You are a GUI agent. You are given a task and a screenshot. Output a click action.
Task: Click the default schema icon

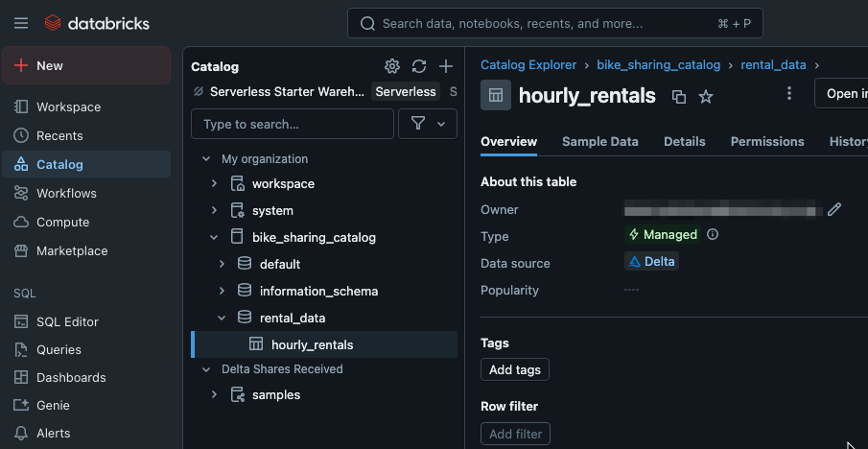pyautogui.click(x=245, y=264)
